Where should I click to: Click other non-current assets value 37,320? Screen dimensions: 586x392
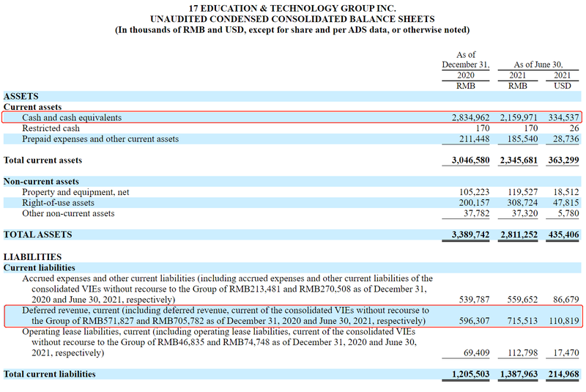[524, 214]
